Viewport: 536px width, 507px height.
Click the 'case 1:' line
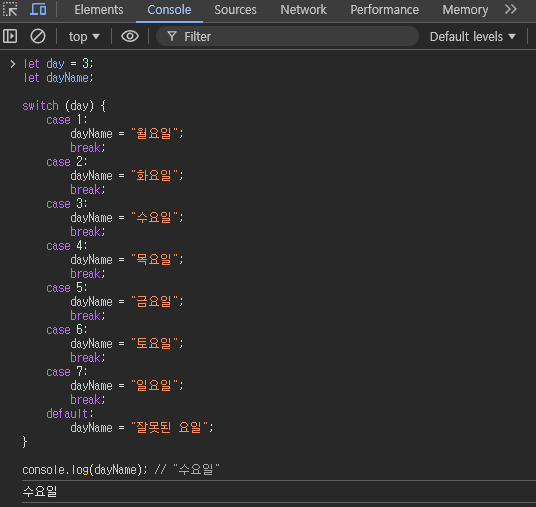click(67, 120)
